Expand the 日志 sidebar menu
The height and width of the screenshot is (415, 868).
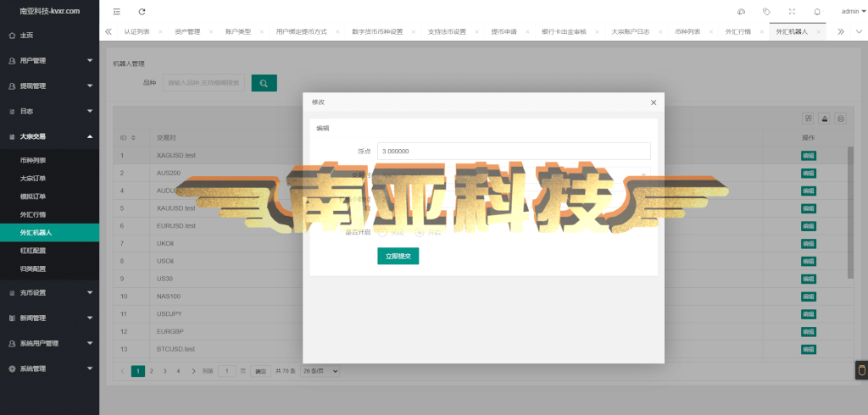tap(49, 111)
